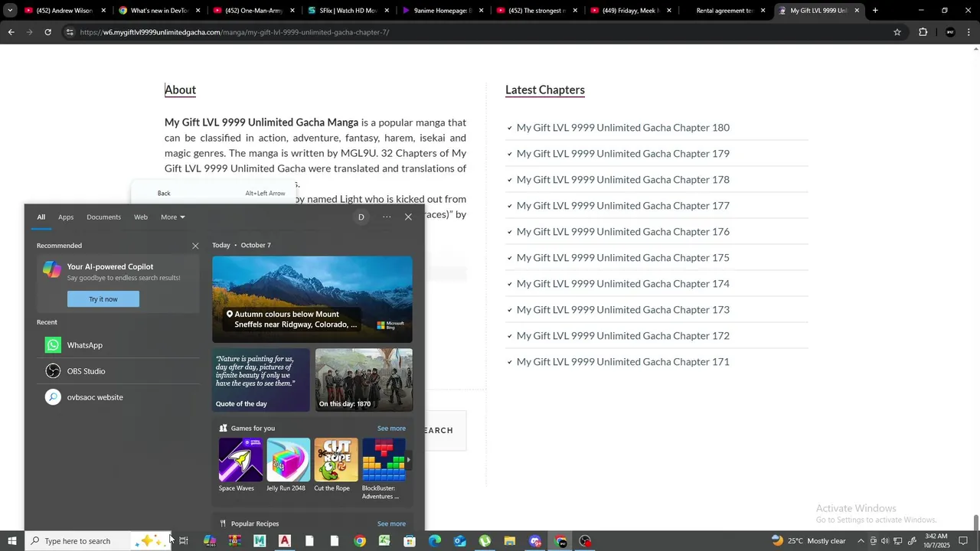Close the Fridayy, Meek YouTube tab
The image size is (980, 551).
[669, 11]
